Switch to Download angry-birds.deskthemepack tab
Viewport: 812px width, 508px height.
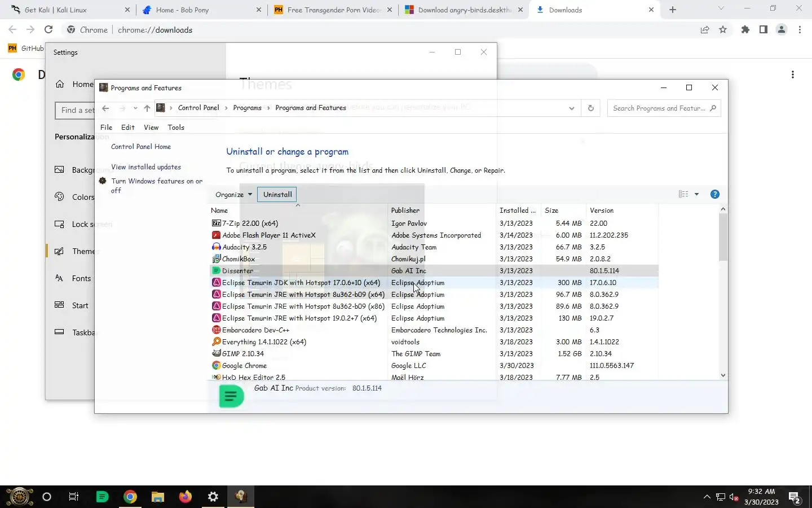pyautogui.click(x=464, y=10)
